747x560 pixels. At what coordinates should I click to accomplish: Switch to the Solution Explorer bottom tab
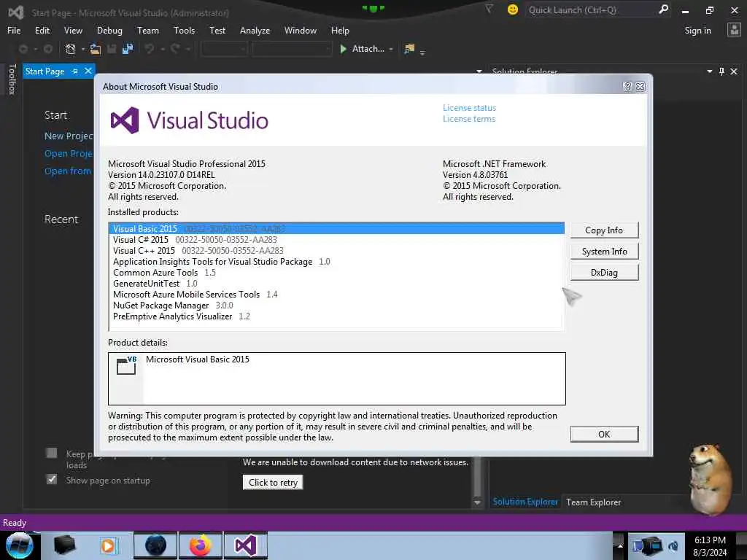pos(525,502)
